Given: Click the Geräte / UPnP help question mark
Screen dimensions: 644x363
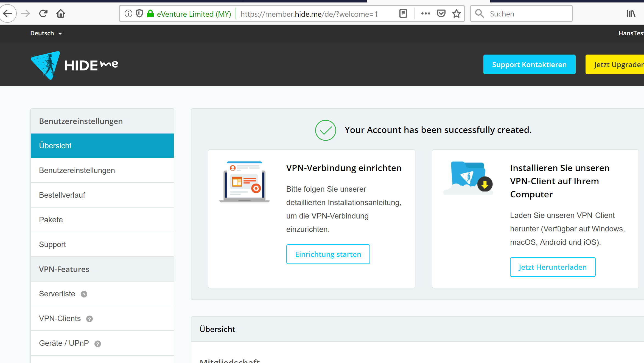Looking at the screenshot, I should 98,344.
